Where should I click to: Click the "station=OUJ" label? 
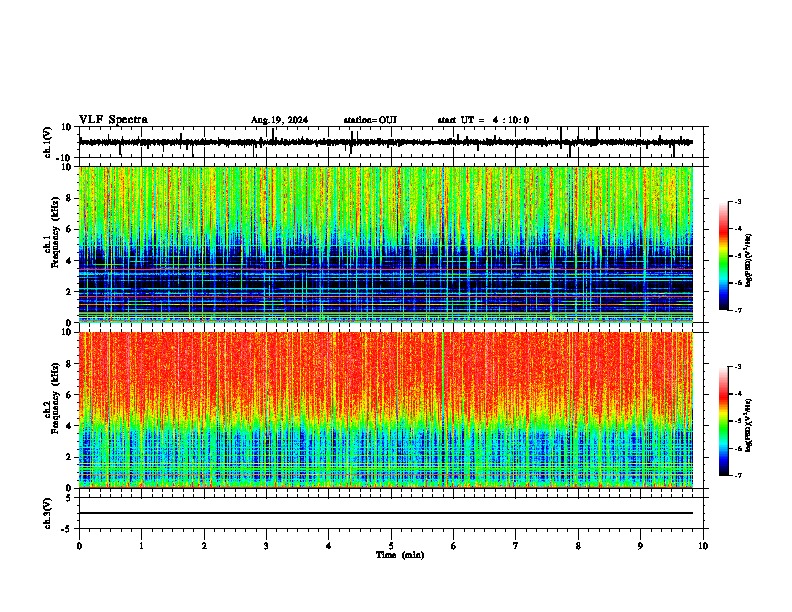pos(370,120)
